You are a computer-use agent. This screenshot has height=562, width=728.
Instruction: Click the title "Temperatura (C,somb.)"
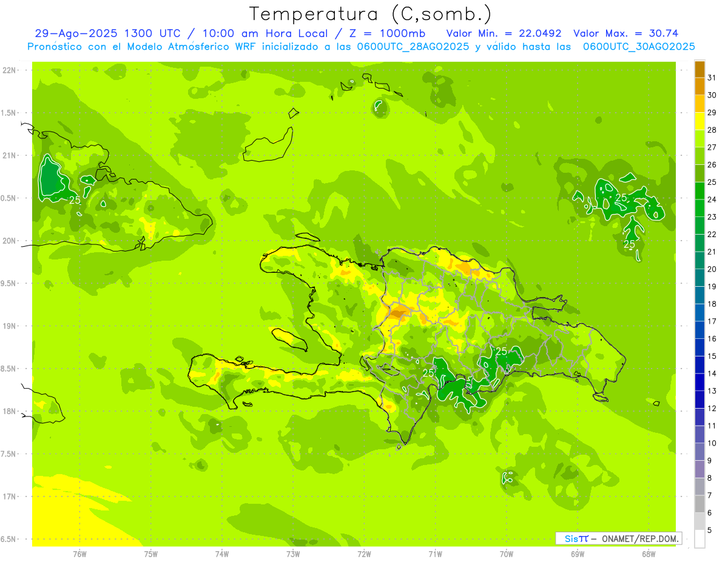tap(371, 14)
